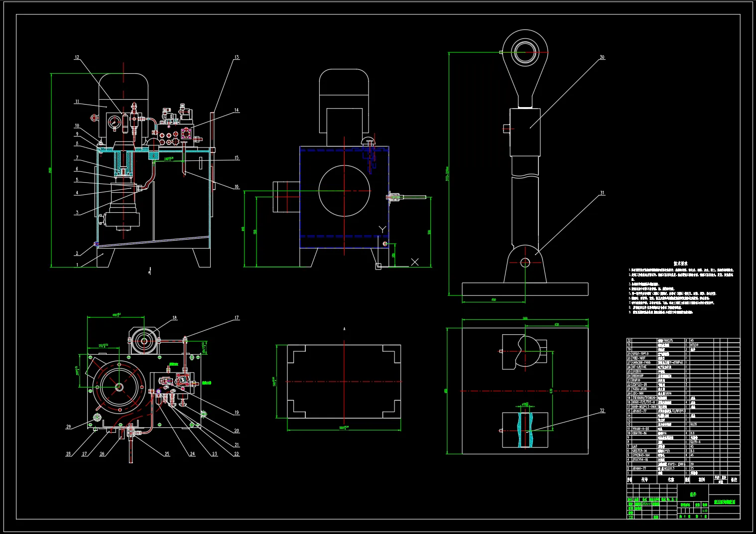Select callout number 15 on the front view
Screen dimensions: 756x534
[x=237, y=158]
